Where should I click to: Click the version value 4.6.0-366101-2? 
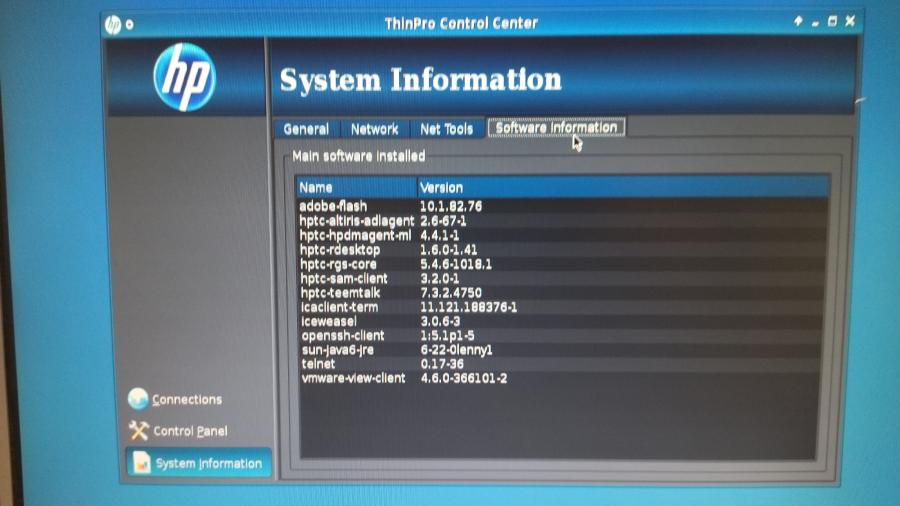point(464,378)
